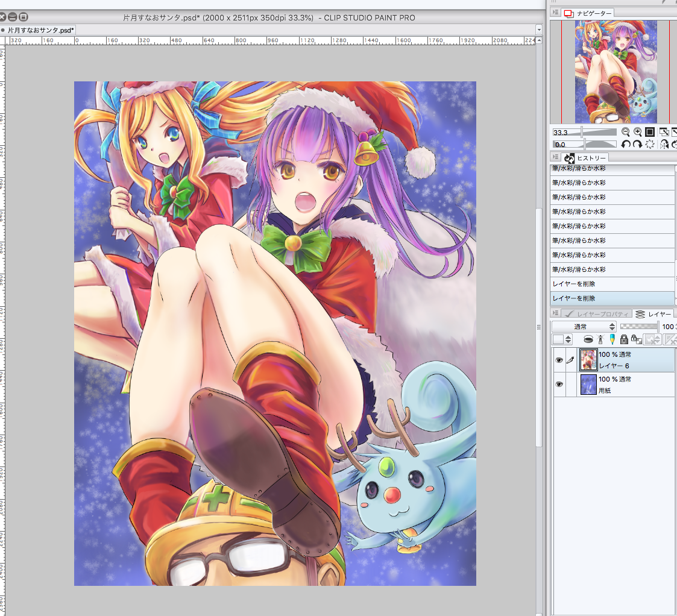The height and width of the screenshot is (616, 677).
Task: Open the Navigator panel menu icon
Action: (x=556, y=13)
